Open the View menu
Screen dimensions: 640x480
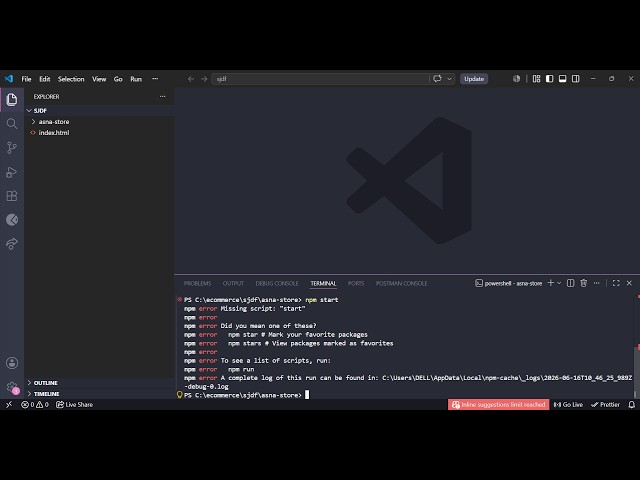pos(99,79)
